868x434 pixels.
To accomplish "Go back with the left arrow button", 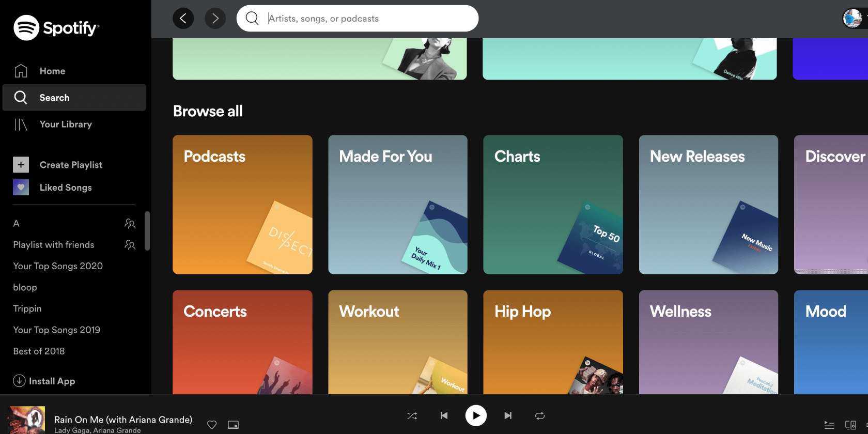I will click(183, 19).
